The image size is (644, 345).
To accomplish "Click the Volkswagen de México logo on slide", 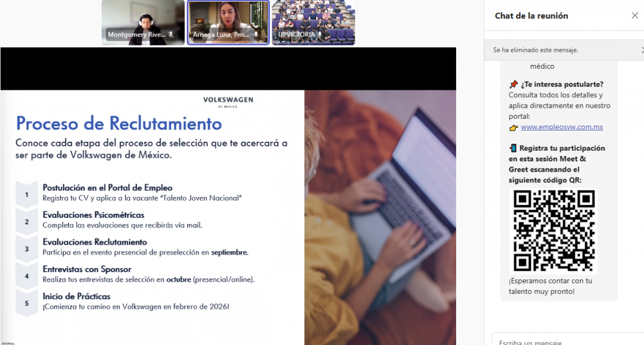I will tap(228, 102).
